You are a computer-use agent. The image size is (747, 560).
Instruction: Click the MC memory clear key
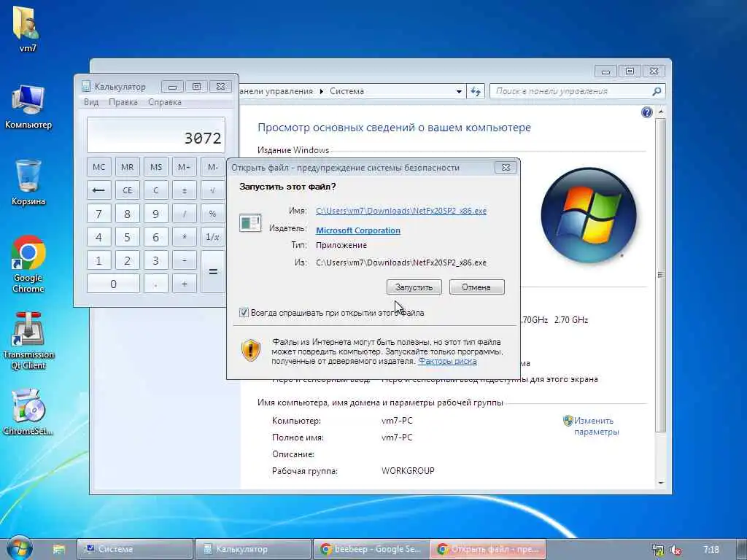pyautogui.click(x=99, y=167)
